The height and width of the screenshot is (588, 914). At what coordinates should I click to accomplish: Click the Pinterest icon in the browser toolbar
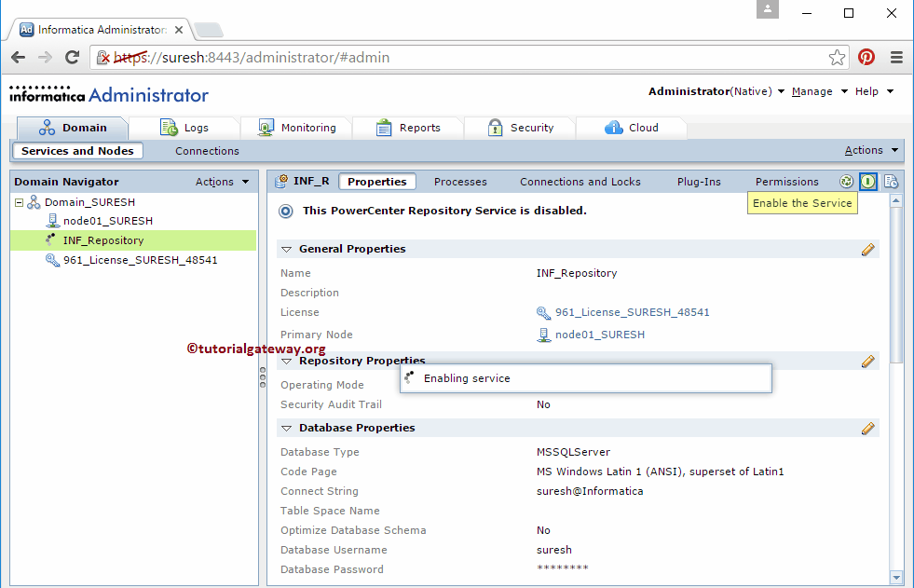866,57
